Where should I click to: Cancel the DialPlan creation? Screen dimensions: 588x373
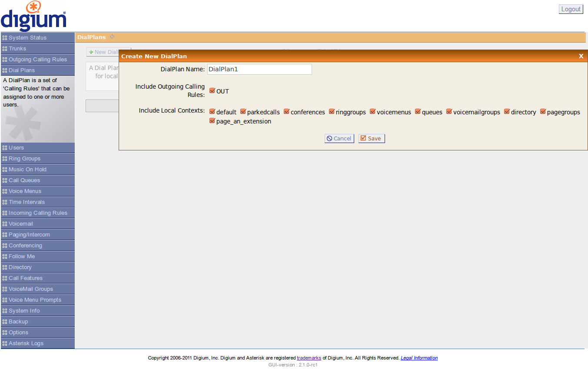coord(339,138)
